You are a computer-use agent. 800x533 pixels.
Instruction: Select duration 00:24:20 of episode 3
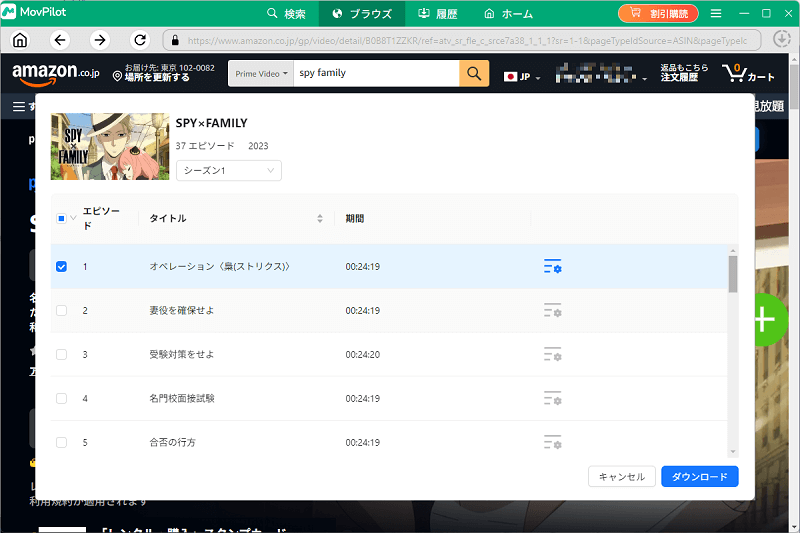point(363,354)
